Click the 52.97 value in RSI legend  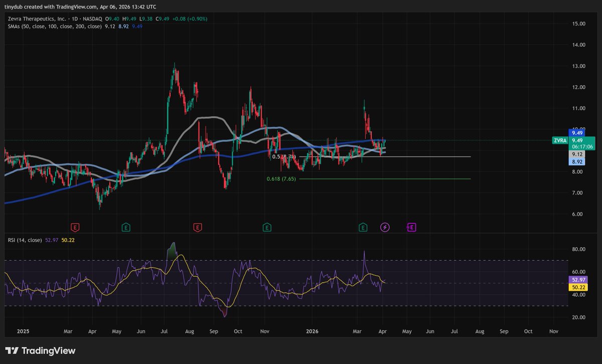pyautogui.click(x=52, y=240)
